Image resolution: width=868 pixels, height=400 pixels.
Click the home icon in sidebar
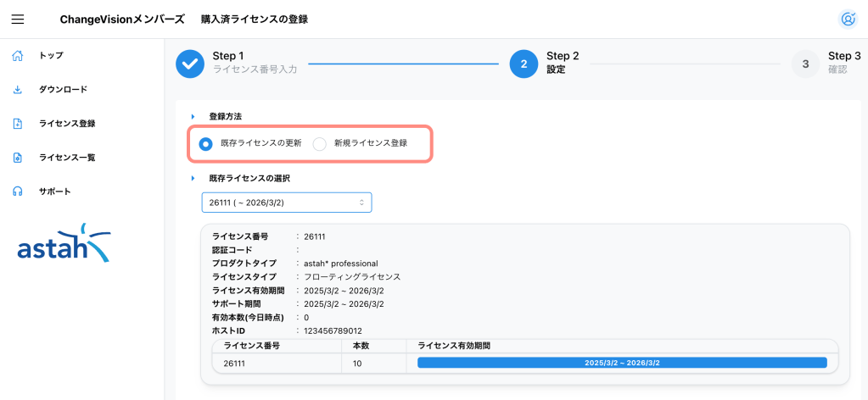pyautogui.click(x=17, y=56)
